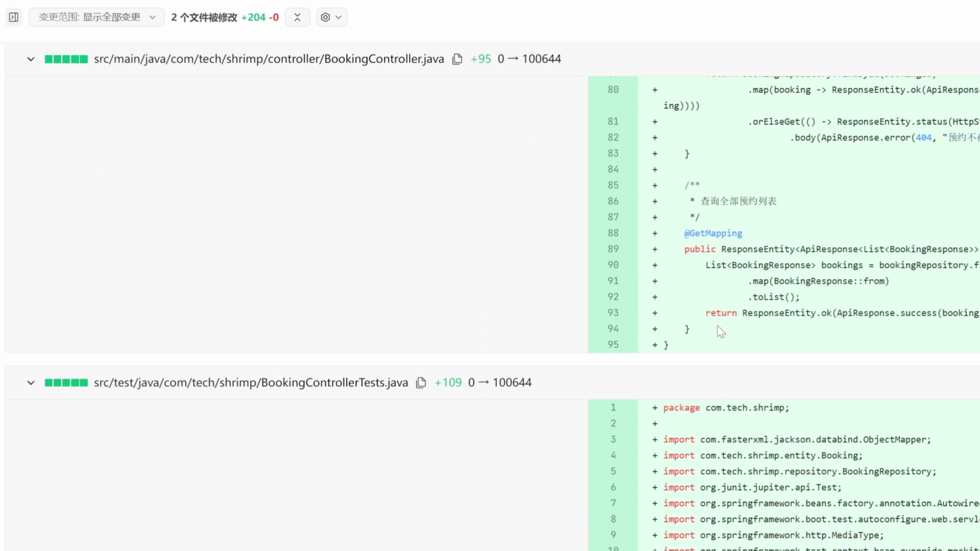Click the import org.junit.jupiter.api.Test line
Screen dimensions: 980x551
pyautogui.click(x=753, y=487)
